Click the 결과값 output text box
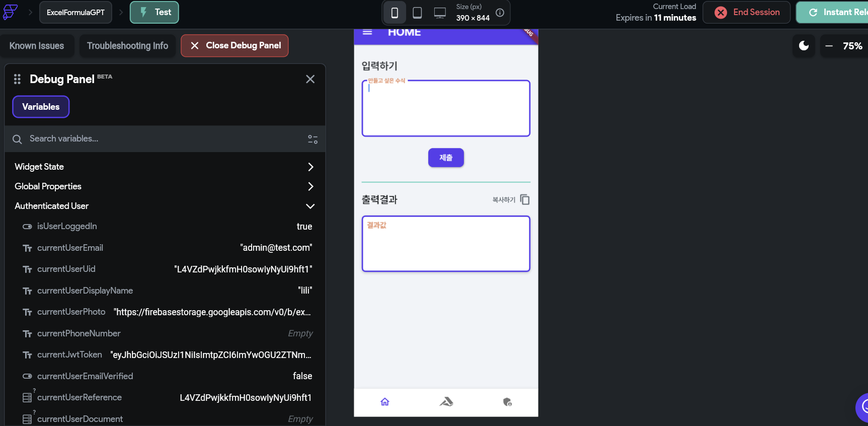Image resolution: width=868 pixels, height=426 pixels. (446, 244)
